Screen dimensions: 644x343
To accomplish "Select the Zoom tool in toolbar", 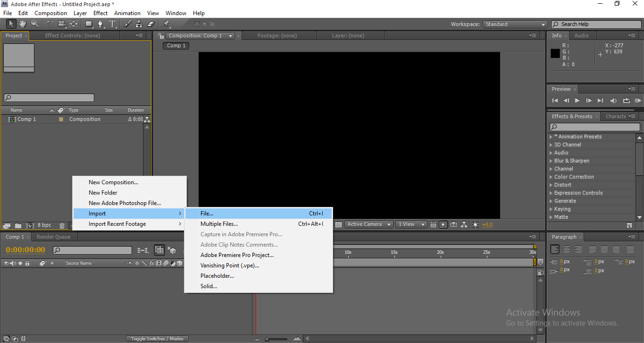I will 35,24.
